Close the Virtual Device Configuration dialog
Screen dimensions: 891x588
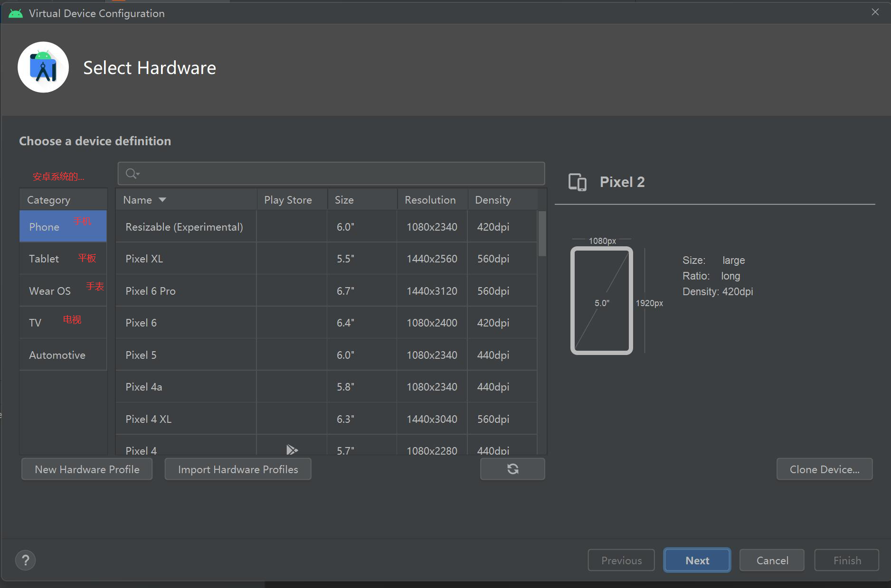point(875,12)
